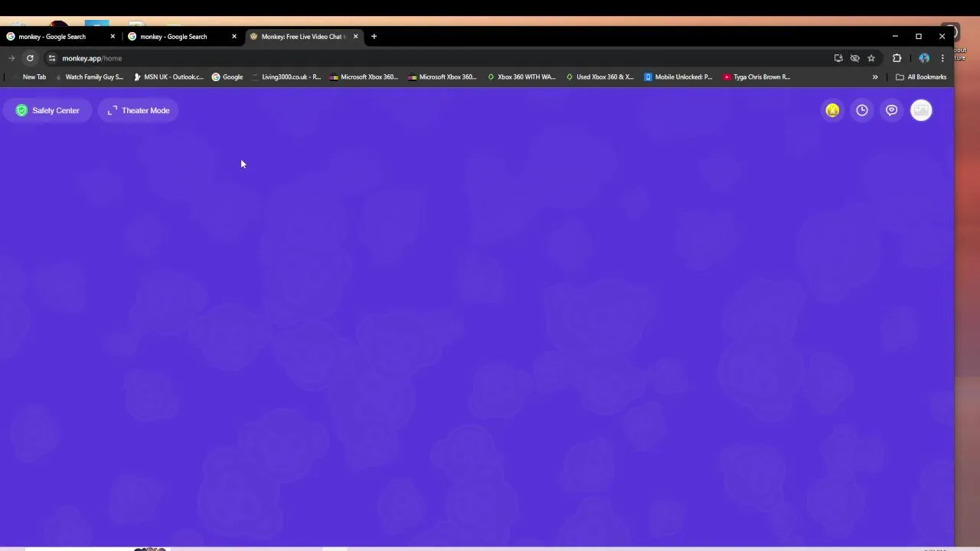
Task: Close the Monkey: Free Live Video Chat tab
Action: 355,37
